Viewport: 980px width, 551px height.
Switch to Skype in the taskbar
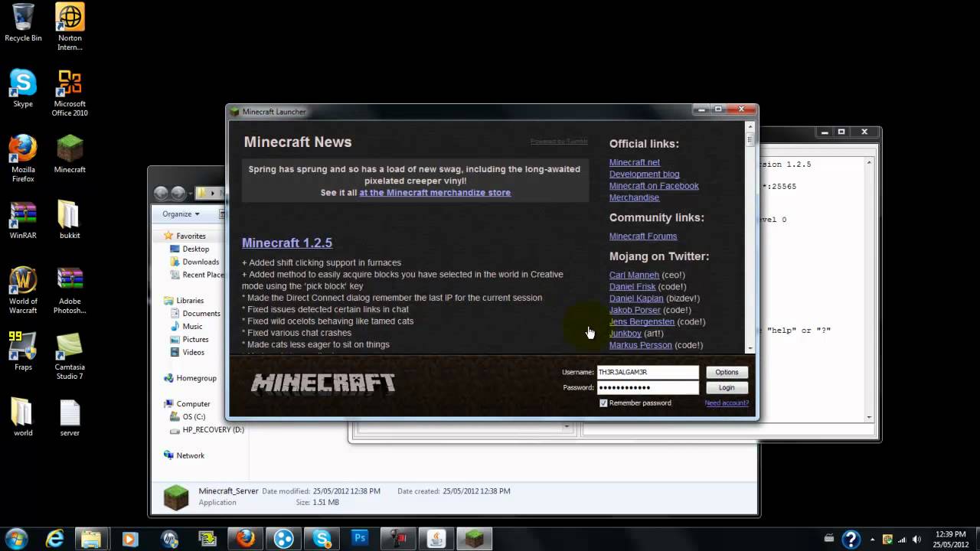point(322,539)
